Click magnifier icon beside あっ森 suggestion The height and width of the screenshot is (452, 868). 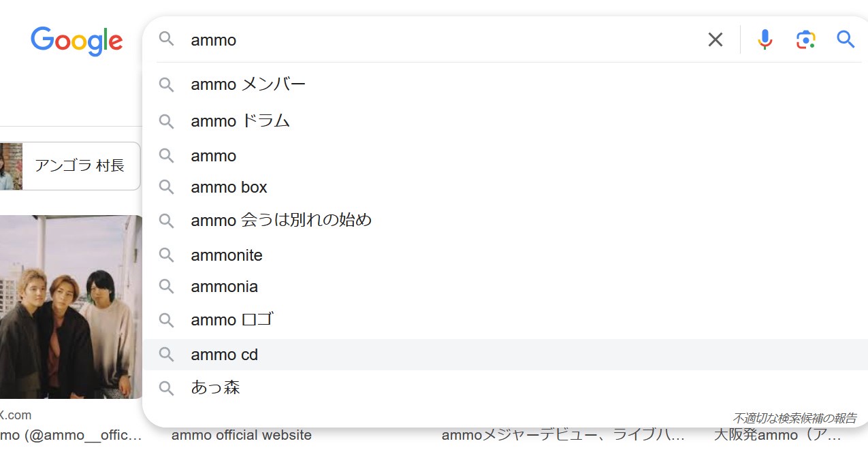coord(167,388)
